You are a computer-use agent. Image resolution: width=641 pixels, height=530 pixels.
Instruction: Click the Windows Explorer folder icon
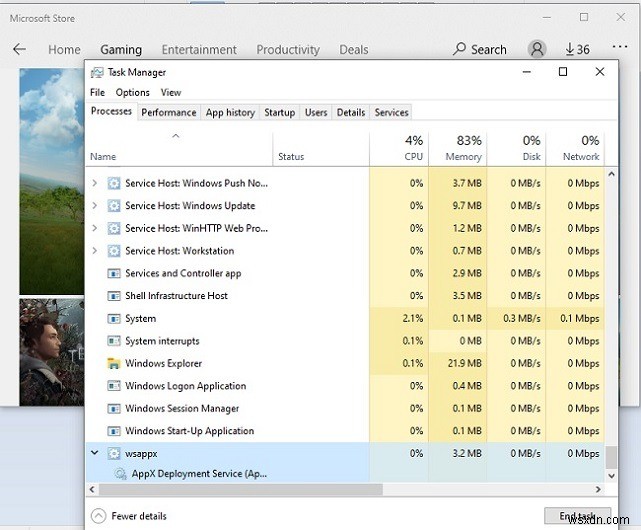[114, 363]
